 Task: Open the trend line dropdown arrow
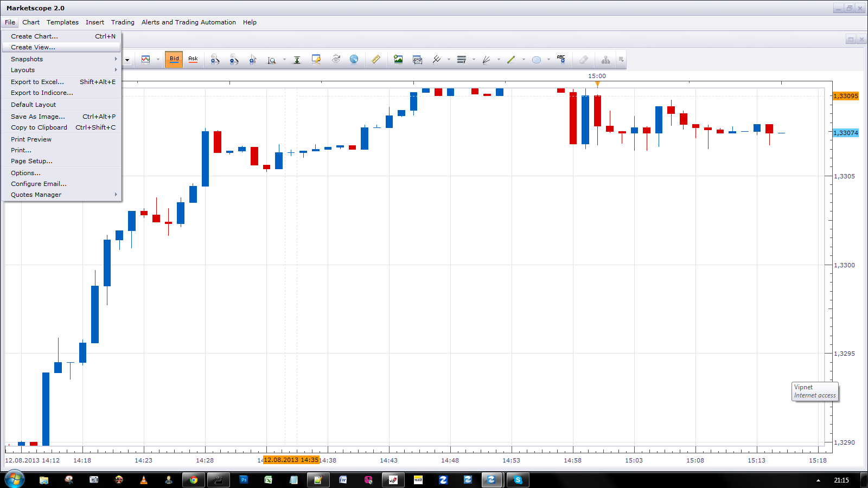524,60
